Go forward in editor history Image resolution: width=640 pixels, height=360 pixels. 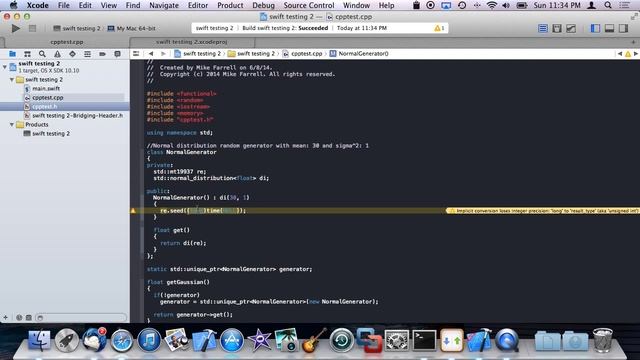163,53
